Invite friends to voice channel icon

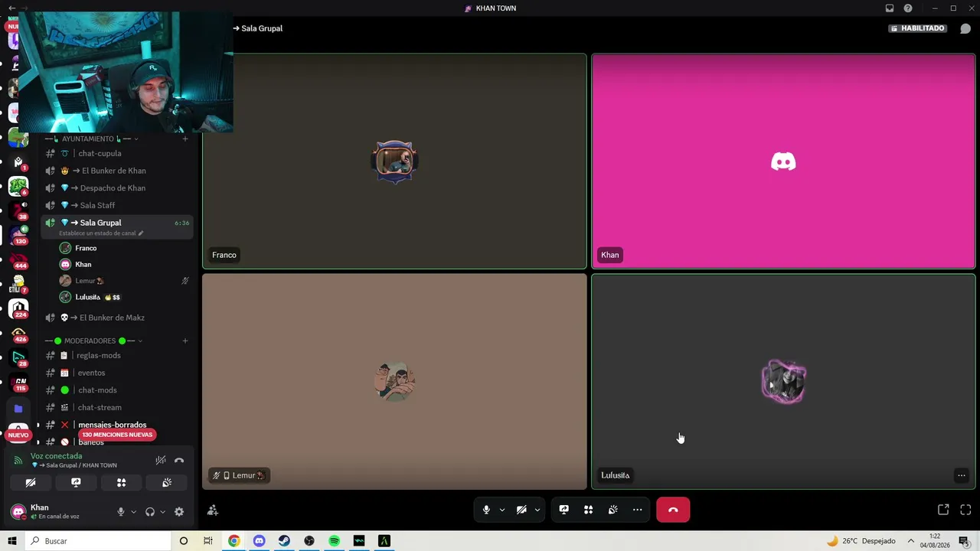pos(213,510)
